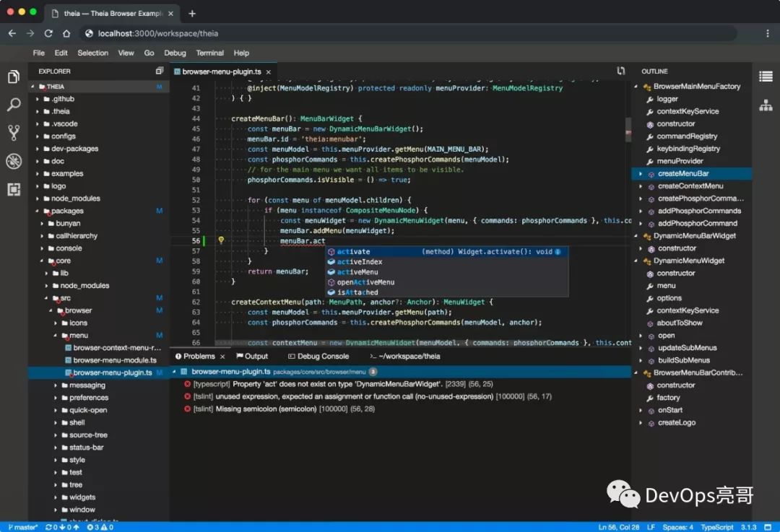Open the Explorer files icon in activity bar
The height and width of the screenshot is (532, 780).
(x=14, y=77)
